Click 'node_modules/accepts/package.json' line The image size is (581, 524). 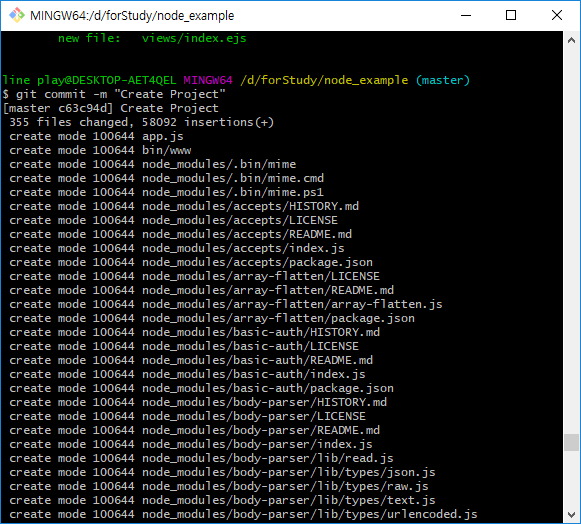[x=191, y=262]
